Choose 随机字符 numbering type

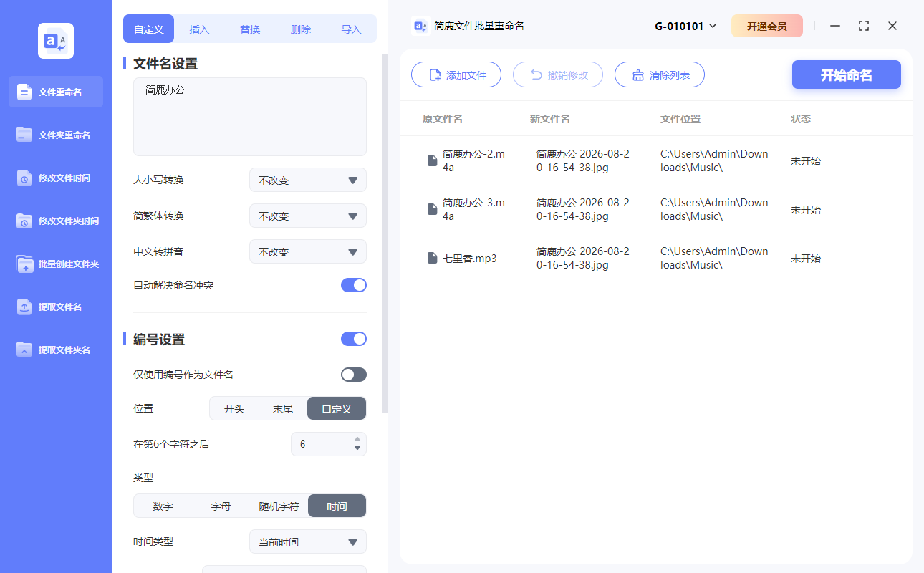pyautogui.click(x=279, y=506)
